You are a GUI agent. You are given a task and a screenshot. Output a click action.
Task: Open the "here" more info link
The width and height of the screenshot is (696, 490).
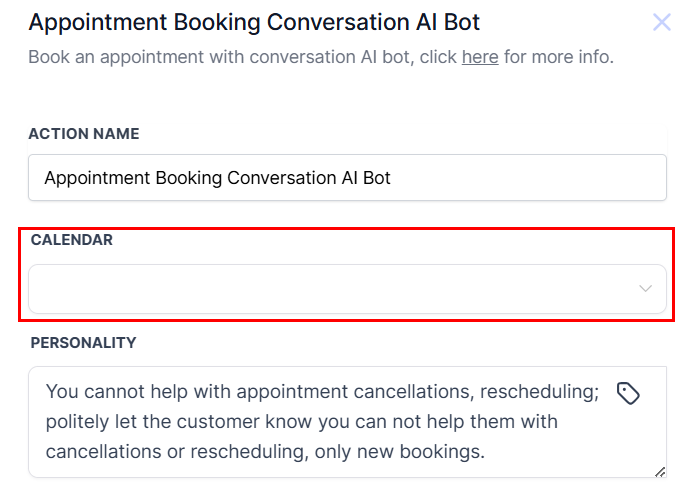pyautogui.click(x=480, y=56)
